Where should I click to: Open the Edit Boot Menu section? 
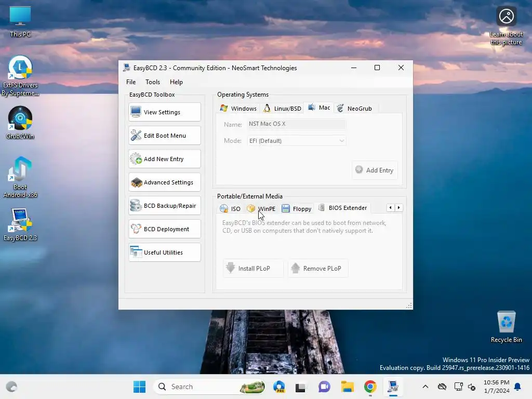pyautogui.click(x=165, y=136)
